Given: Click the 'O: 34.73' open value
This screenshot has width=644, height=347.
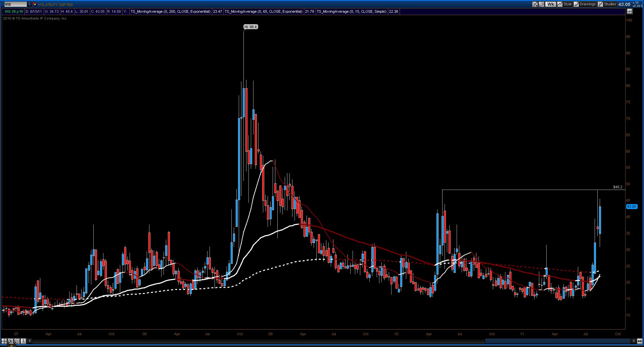Looking at the screenshot, I should pos(51,11).
